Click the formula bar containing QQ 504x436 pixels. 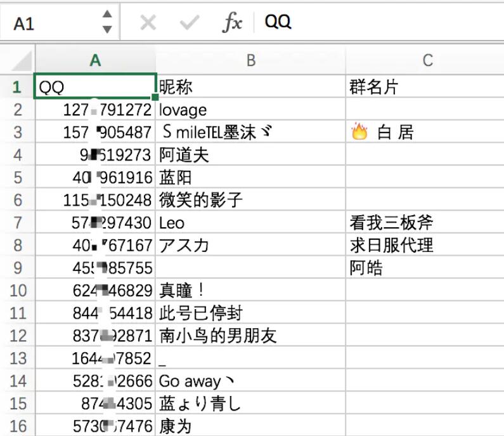coord(379,22)
